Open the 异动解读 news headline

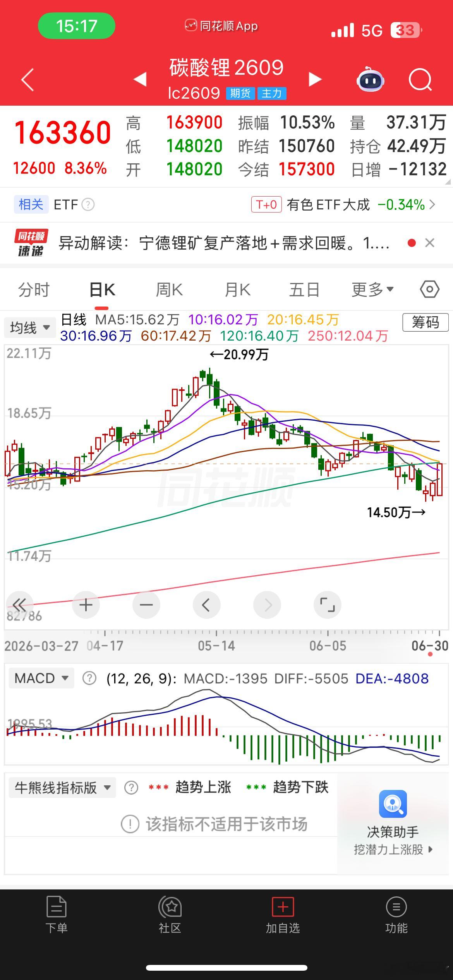pyautogui.click(x=224, y=243)
